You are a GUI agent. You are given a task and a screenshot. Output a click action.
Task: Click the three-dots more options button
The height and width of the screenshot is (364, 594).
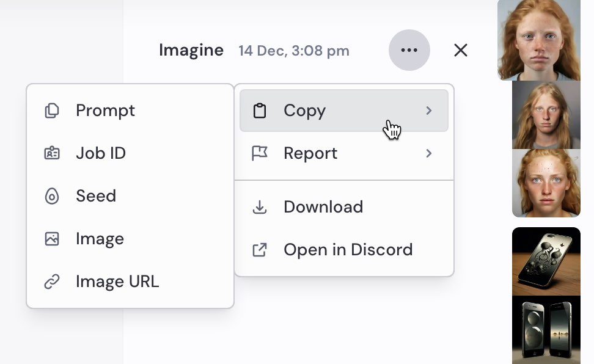click(x=409, y=50)
